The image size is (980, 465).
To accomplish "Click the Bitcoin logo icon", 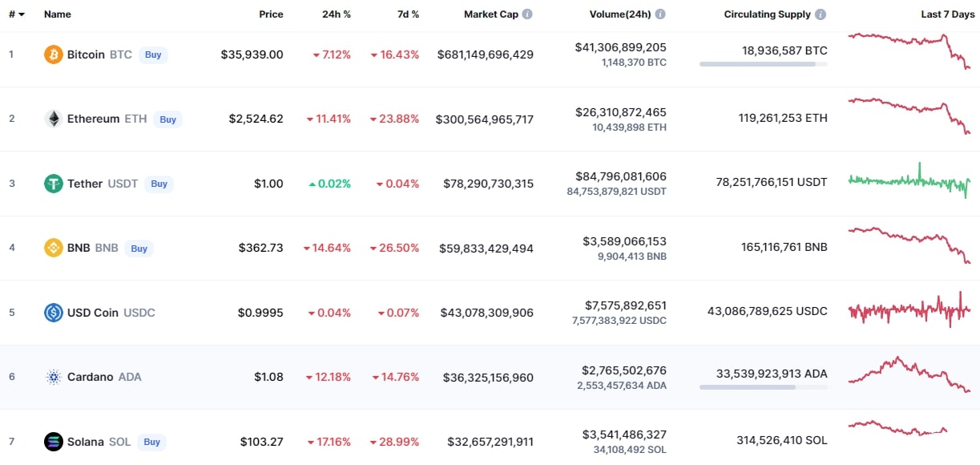I will pos(54,55).
